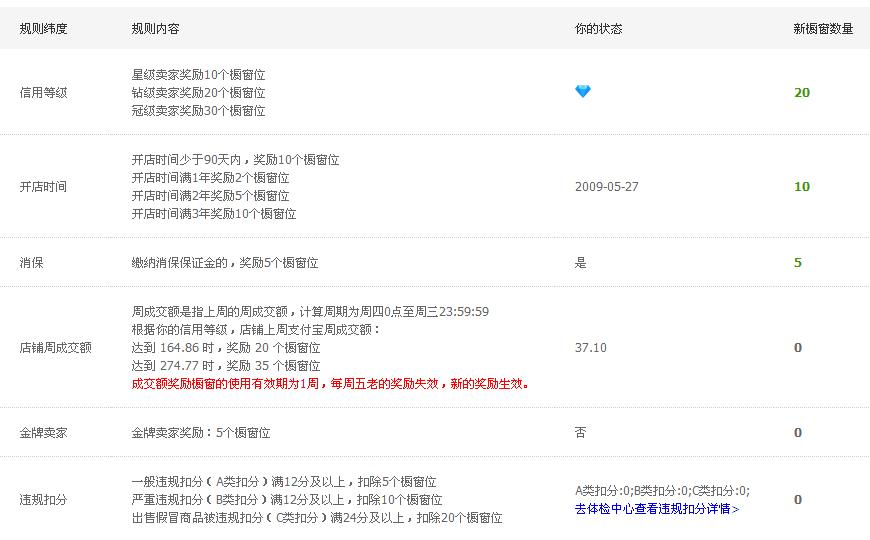Click the line about 一般违规扣分（A类扣分）
The height and width of the screenshot is (540, 870).
(x=284, y=482)
